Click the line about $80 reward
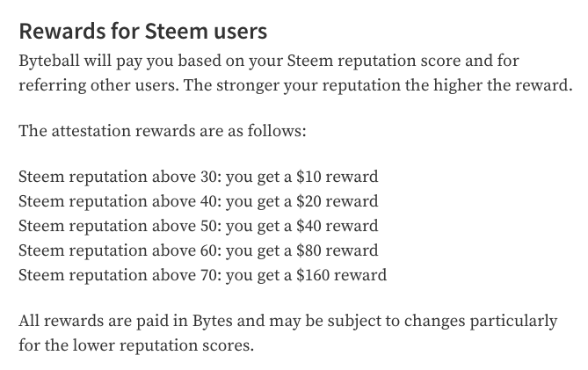This screenshot has height=370, width=588. click(199, 251)
